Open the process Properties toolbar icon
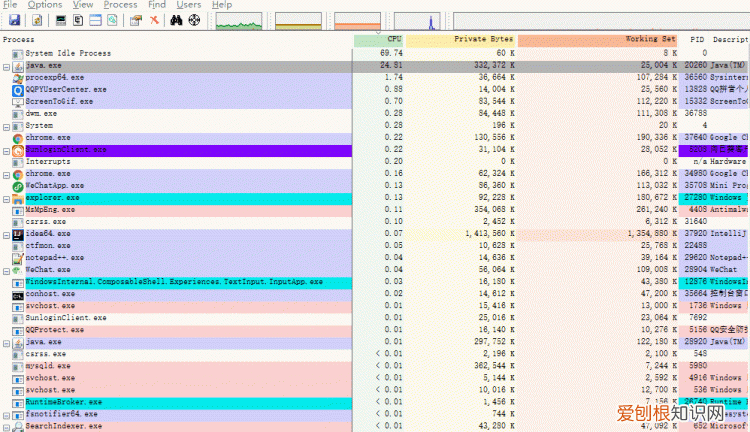 coord(136,20)
